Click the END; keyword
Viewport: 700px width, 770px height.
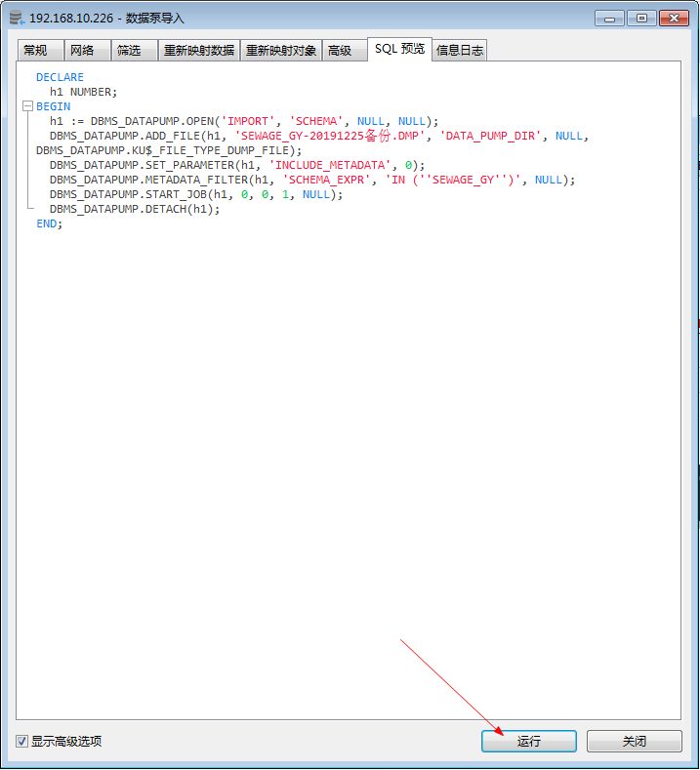[x=49, y=223]
